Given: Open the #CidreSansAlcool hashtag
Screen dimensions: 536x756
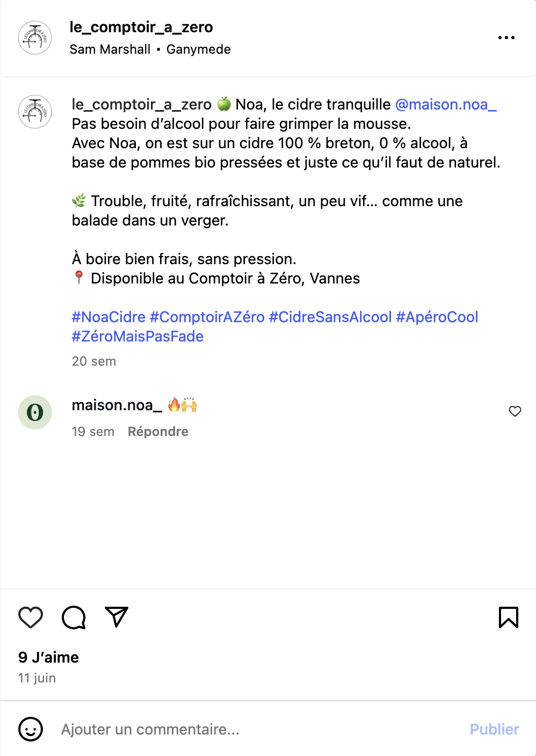Looking at the screenshot, I should [x=330, y=317].
